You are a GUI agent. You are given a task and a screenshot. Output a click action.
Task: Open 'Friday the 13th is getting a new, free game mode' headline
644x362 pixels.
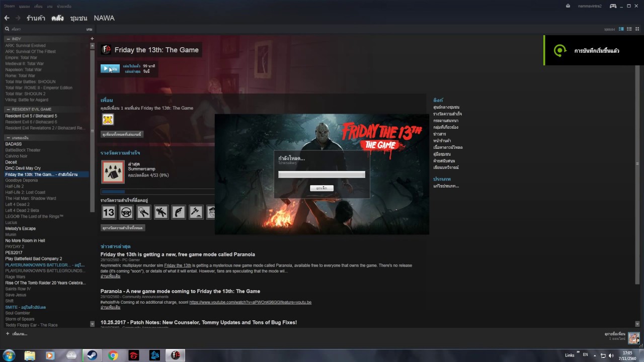point(178,254)
